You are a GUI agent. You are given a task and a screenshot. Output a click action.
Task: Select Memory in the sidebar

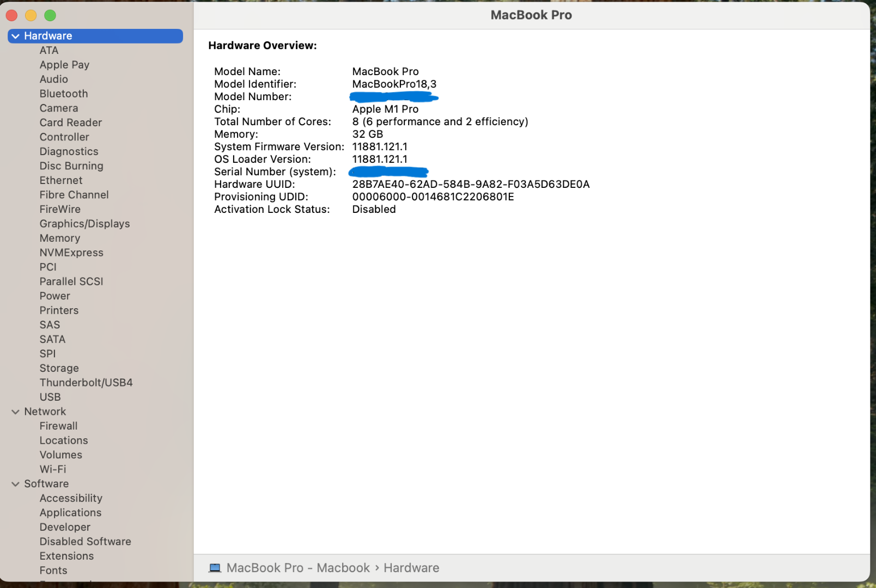point(60,238)
